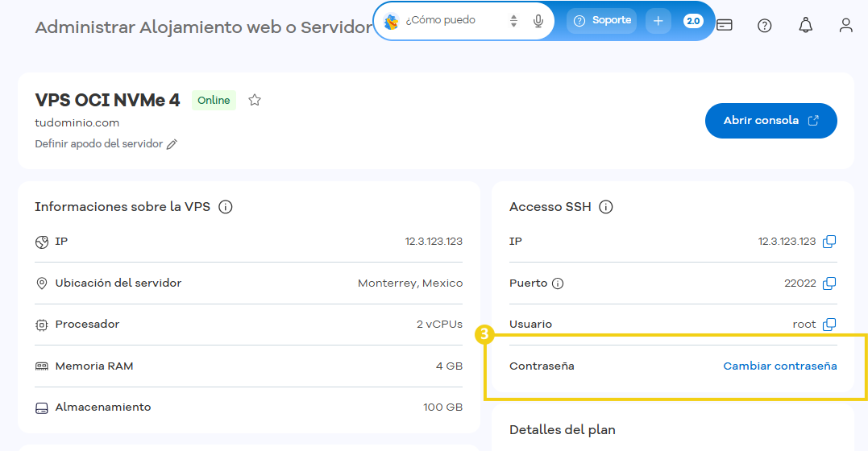Copy root username using copy icon
868x451 pixels.
tap(829, 325)
